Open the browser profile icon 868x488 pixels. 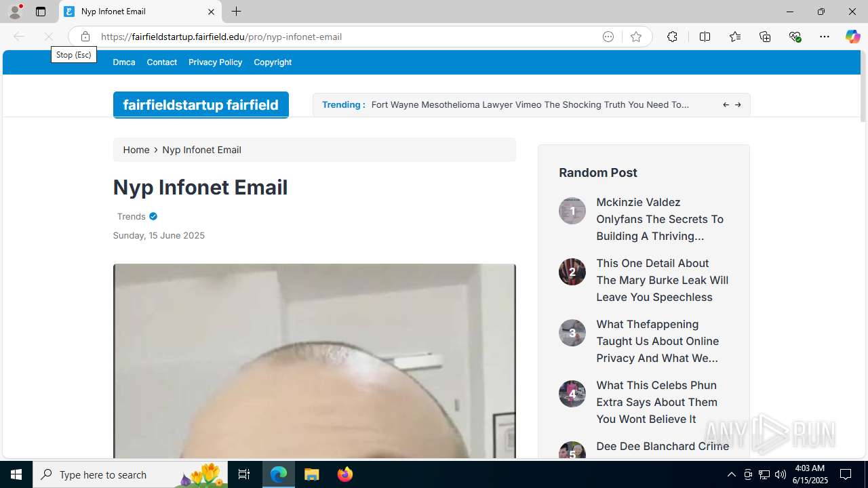(x=15, y=12)
